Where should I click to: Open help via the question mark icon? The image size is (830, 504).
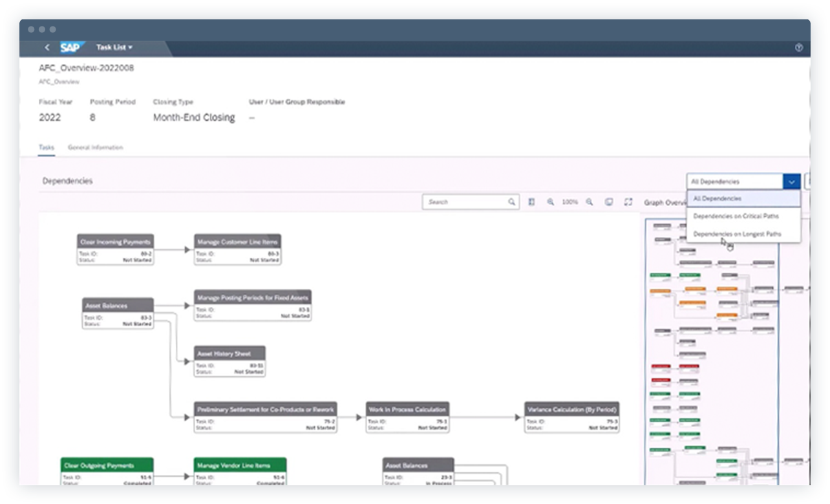798,47
